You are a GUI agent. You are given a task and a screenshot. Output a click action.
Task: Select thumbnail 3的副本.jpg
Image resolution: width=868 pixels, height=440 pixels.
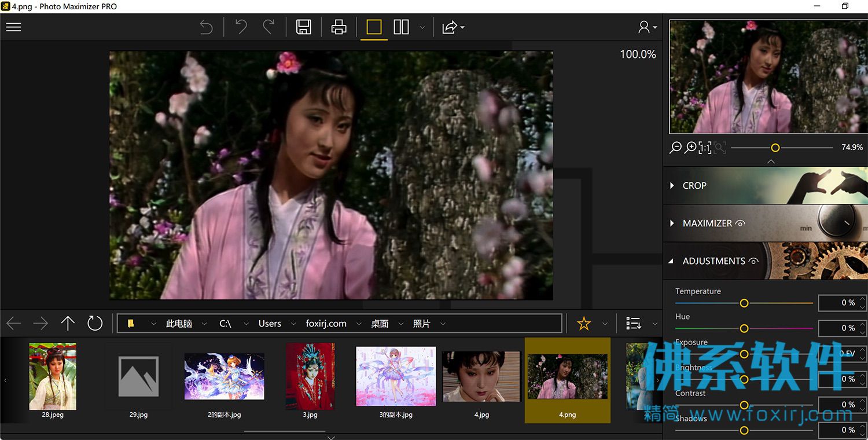pyautogui.click(x=396, y=380)
